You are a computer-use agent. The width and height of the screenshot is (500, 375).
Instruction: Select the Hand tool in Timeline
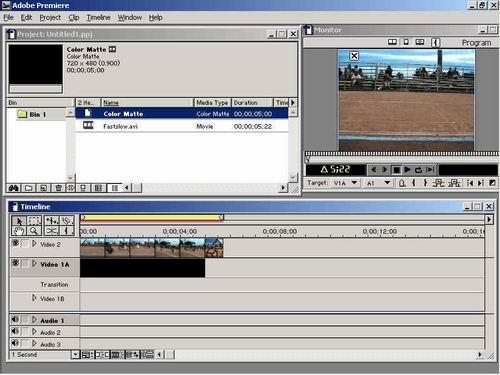[x=19, y=230]
